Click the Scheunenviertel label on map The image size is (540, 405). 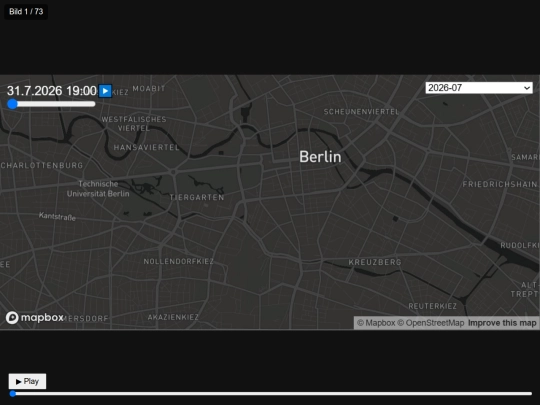pos(361,112)
